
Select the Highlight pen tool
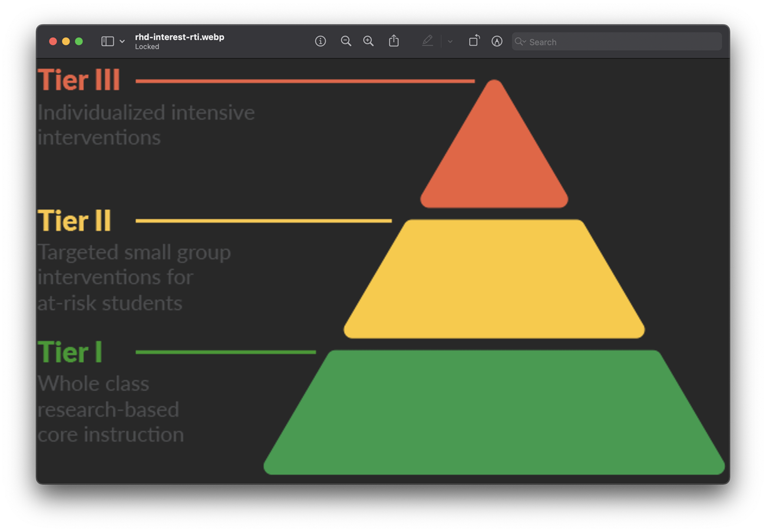click(x=427, y=41)
